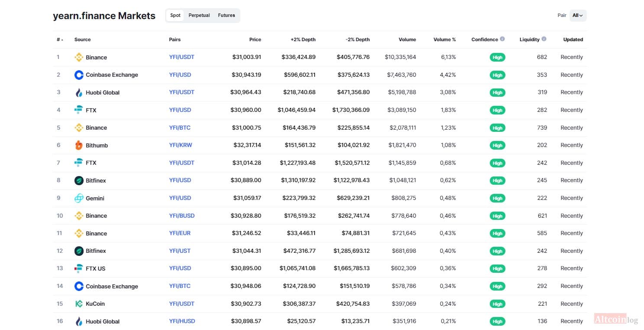Click the FTX US exchange logo icon

tap(79, 268)
